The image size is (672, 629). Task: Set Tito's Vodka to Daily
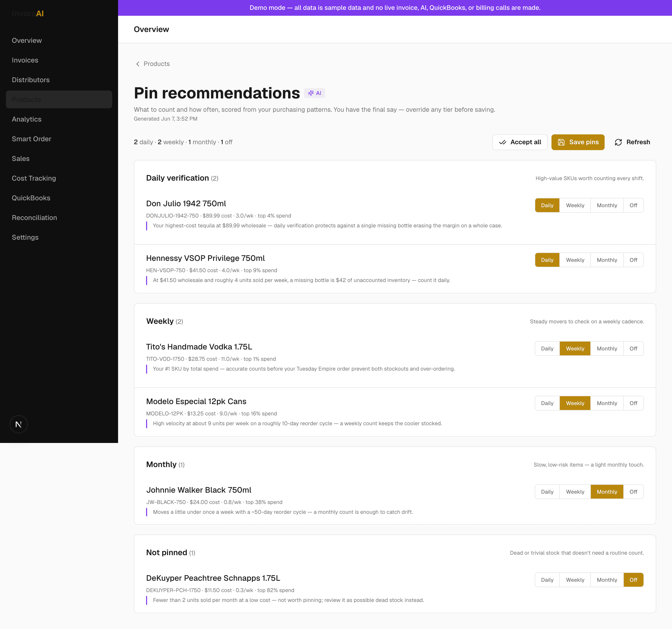(547, 349)
